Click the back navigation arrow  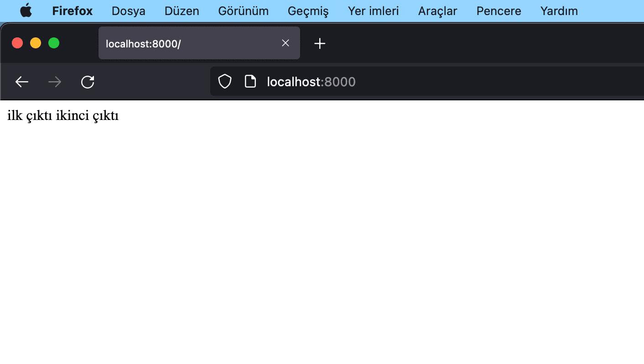[21, 82]
